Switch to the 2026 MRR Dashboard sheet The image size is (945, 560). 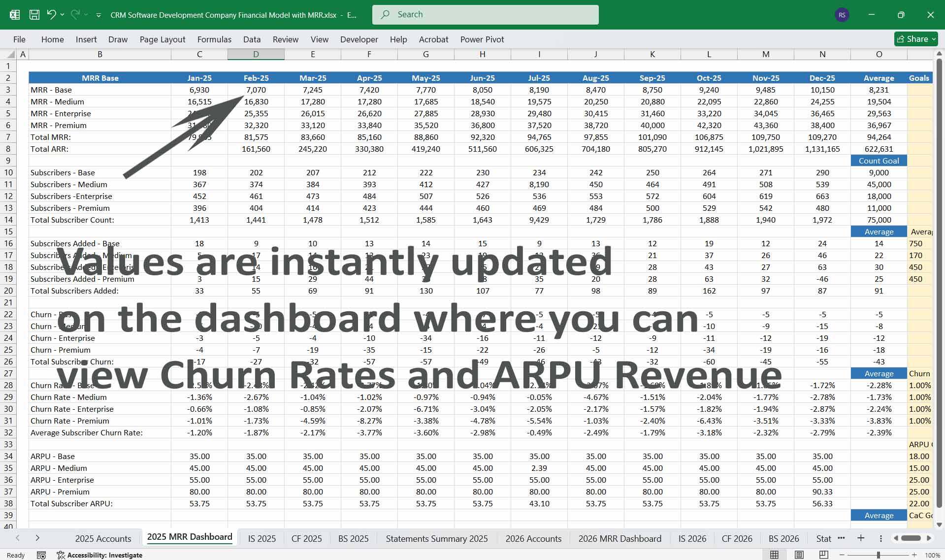tap(619, 538)
